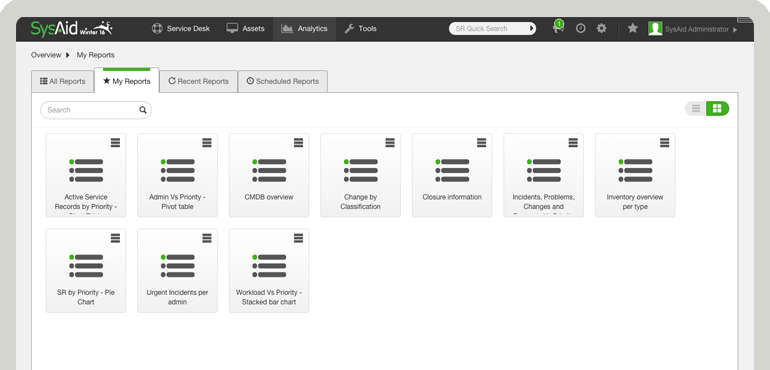
Task: Open menu on Closure information card
Action: point(482,142)
